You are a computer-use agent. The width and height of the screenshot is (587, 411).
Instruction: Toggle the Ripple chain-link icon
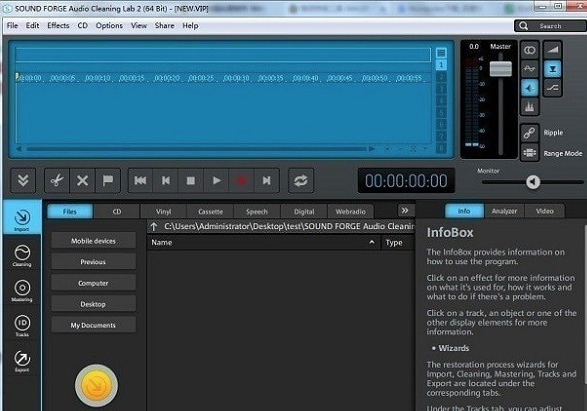pos(530,133)
